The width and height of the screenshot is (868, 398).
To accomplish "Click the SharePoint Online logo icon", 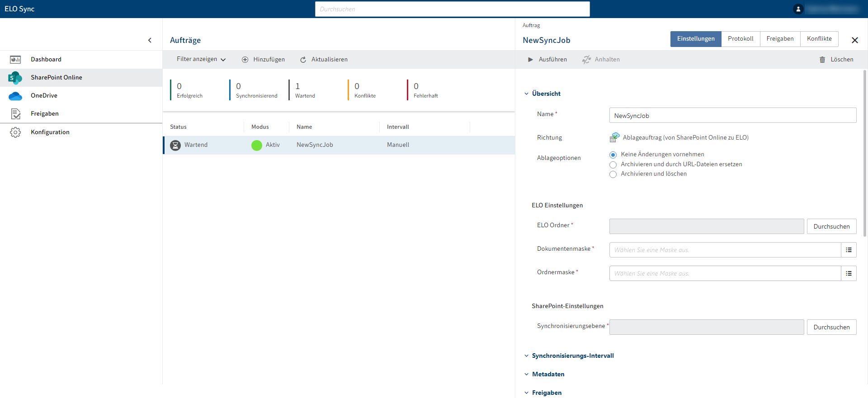I will click(x=15, y=78).
